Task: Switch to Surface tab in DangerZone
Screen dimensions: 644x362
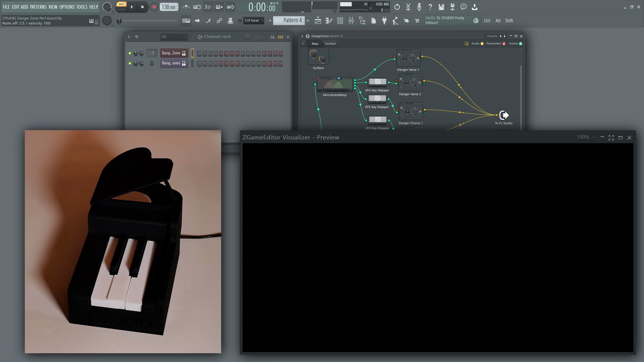Action: point(330,44)
